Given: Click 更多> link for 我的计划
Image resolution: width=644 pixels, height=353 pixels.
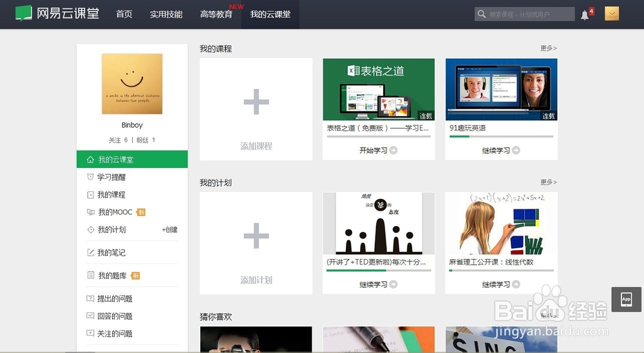Looking at the screenshot, I should [x=549, y=182].
